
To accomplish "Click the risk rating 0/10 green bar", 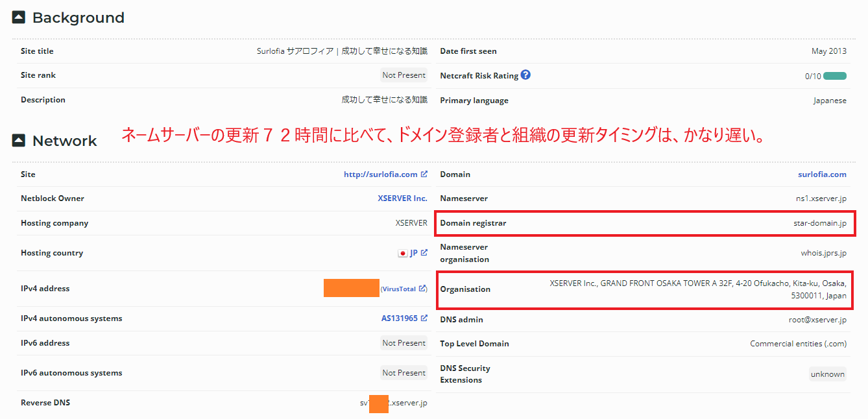I will 835,76.
